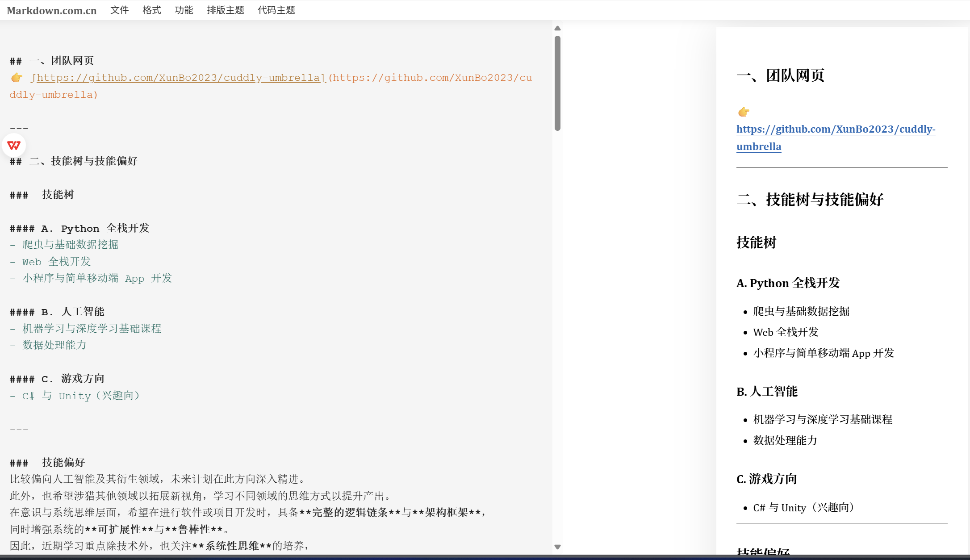Expand the 代码主题 code theme menu

coord(276,10)
